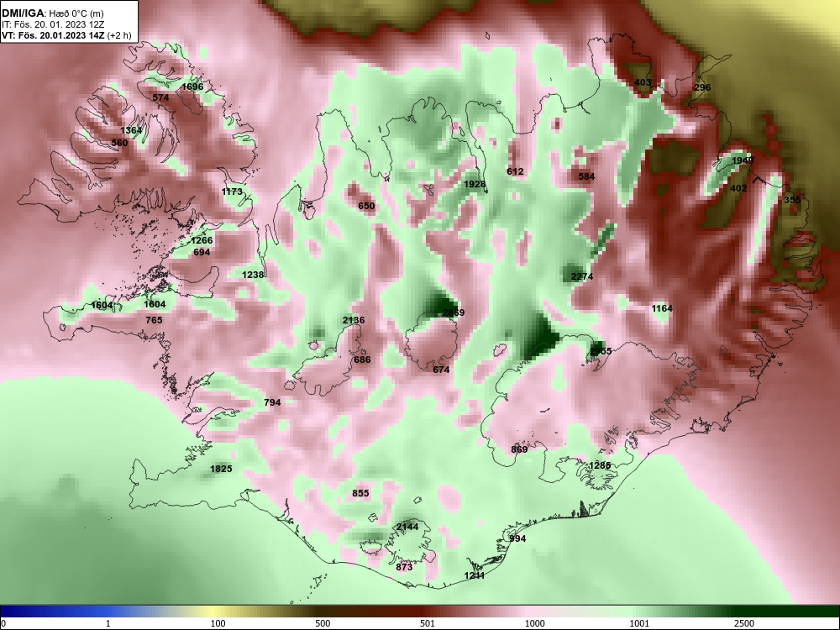Click the 1211 value on the south coast
This screenshot has width=840, height=630.
474,575
